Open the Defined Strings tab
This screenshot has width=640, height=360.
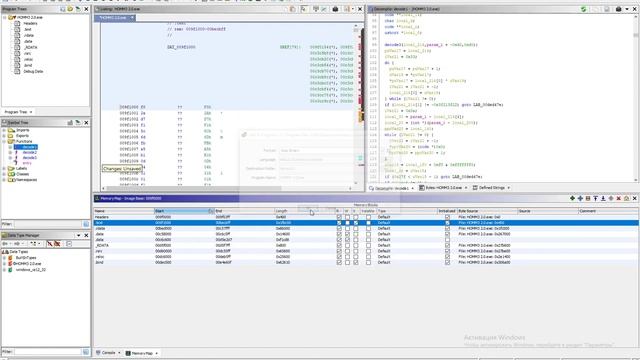[x=491, y=188]
